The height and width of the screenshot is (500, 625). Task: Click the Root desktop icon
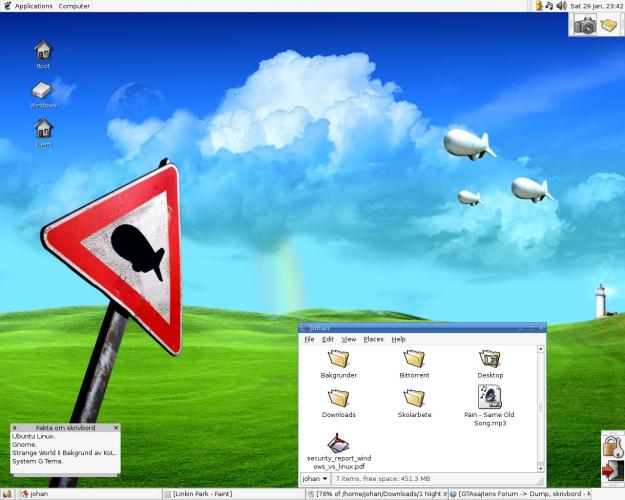tap(43, 50)
